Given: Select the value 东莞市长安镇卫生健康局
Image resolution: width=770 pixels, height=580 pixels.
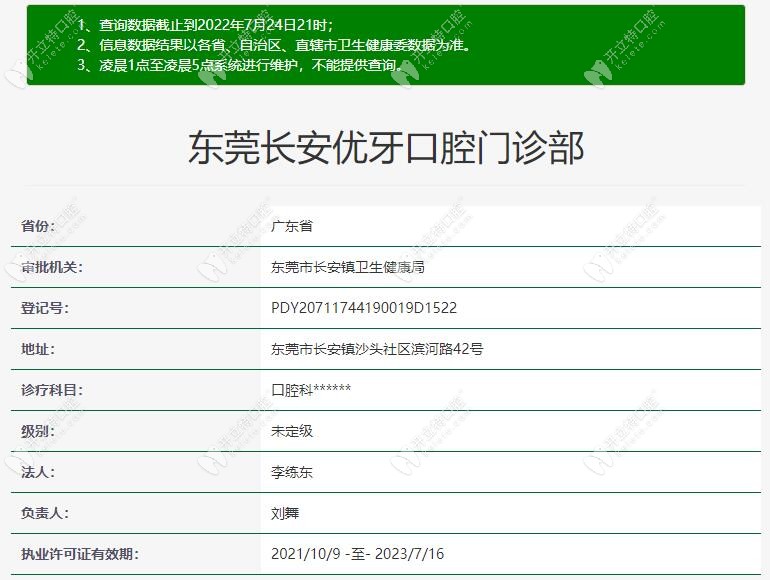Looking at the screenshot, I should click(x=348, y=267).
